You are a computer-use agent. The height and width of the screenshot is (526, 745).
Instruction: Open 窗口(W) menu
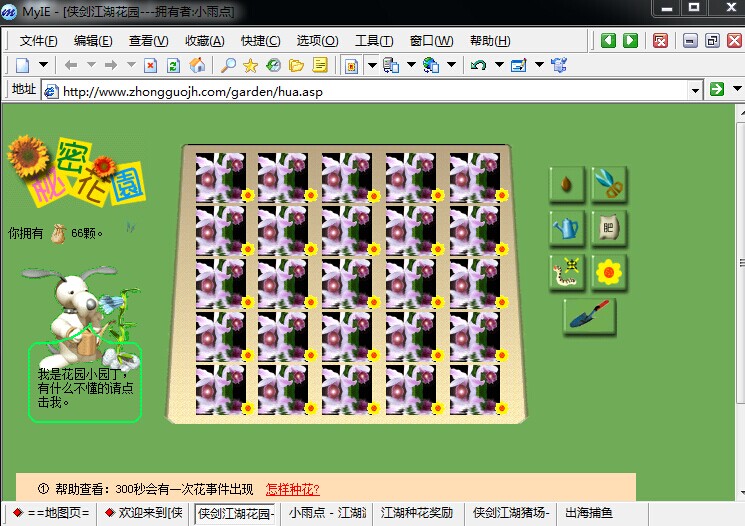tap(431, 41)
